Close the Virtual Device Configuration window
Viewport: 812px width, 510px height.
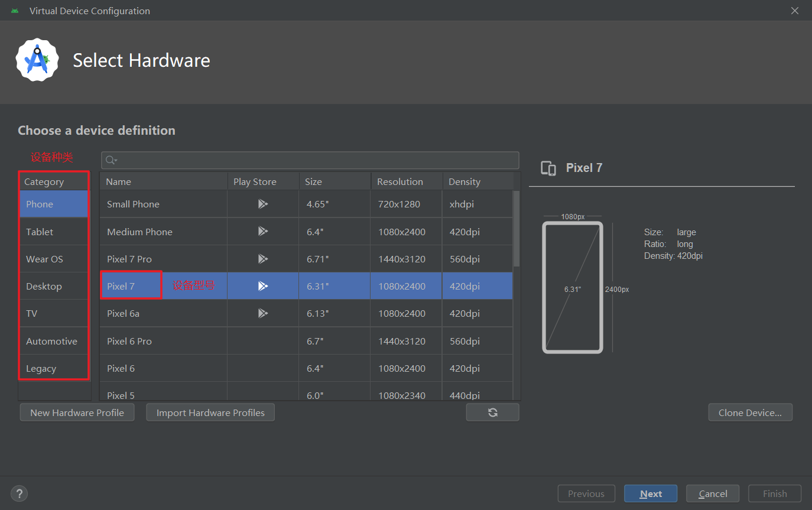tap(795, 11)
